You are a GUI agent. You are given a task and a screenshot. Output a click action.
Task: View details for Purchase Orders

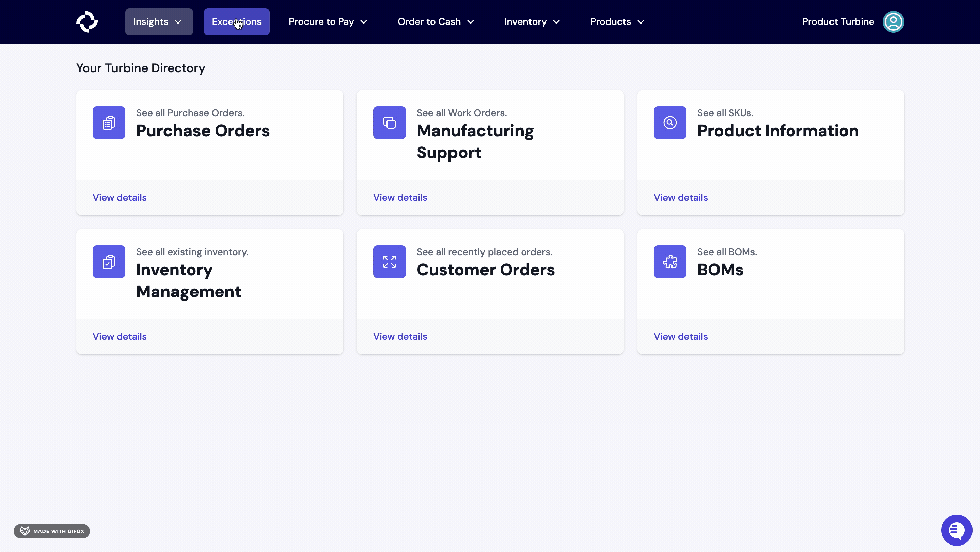120,197
